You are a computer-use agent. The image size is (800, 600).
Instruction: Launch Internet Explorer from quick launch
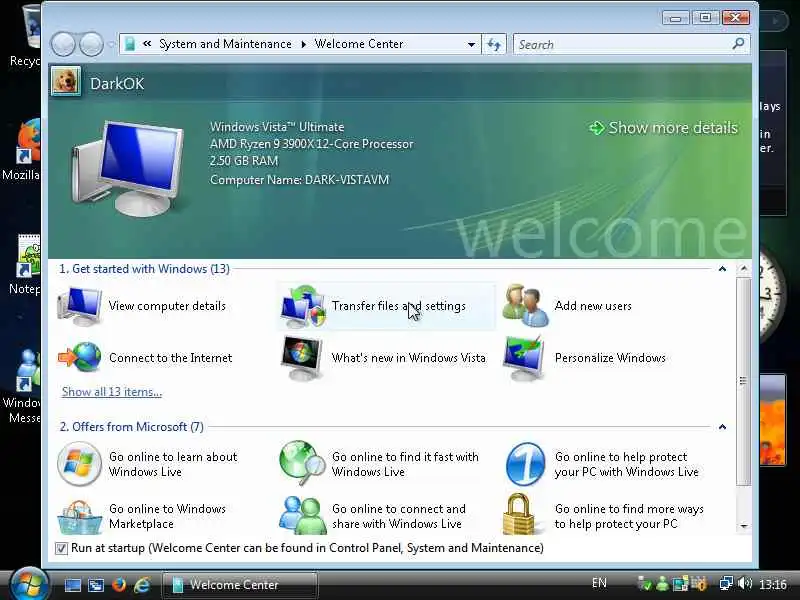(142, 585)
